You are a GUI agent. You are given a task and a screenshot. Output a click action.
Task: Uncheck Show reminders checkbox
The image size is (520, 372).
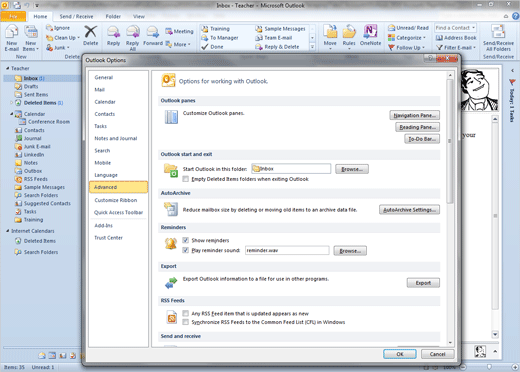coord(186,240)
